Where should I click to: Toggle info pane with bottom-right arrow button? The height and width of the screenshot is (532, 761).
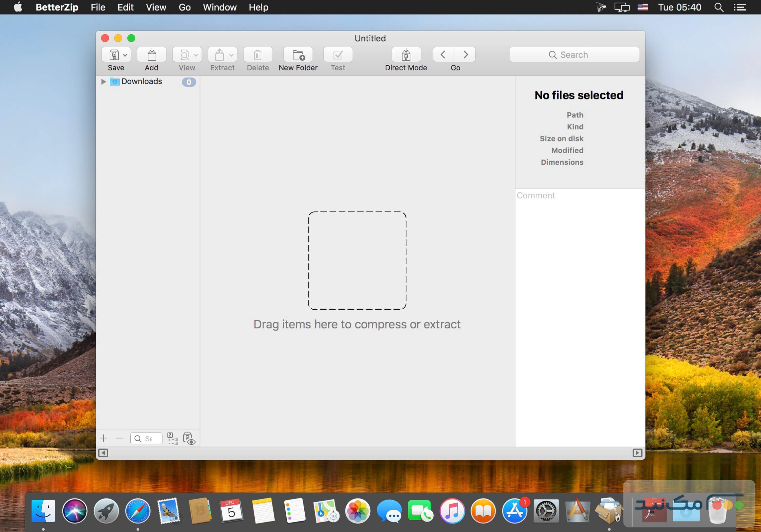[x=637, y=453]
